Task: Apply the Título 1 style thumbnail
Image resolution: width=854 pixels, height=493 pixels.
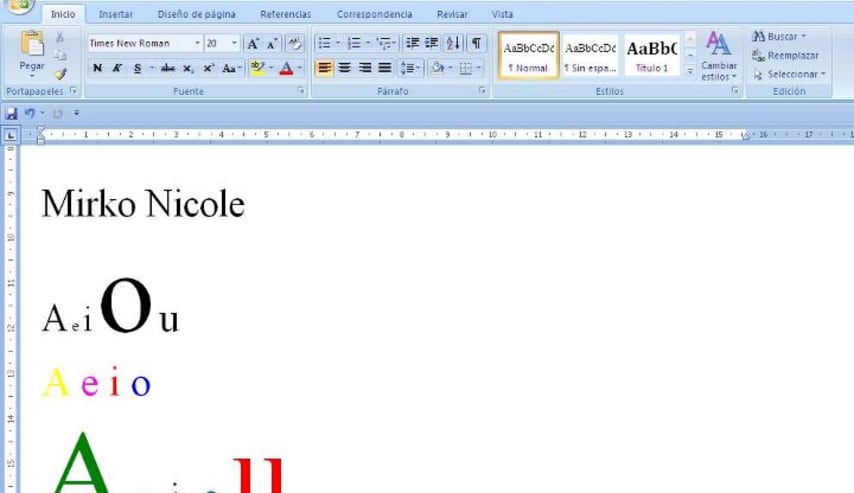Action: (652, 55)
